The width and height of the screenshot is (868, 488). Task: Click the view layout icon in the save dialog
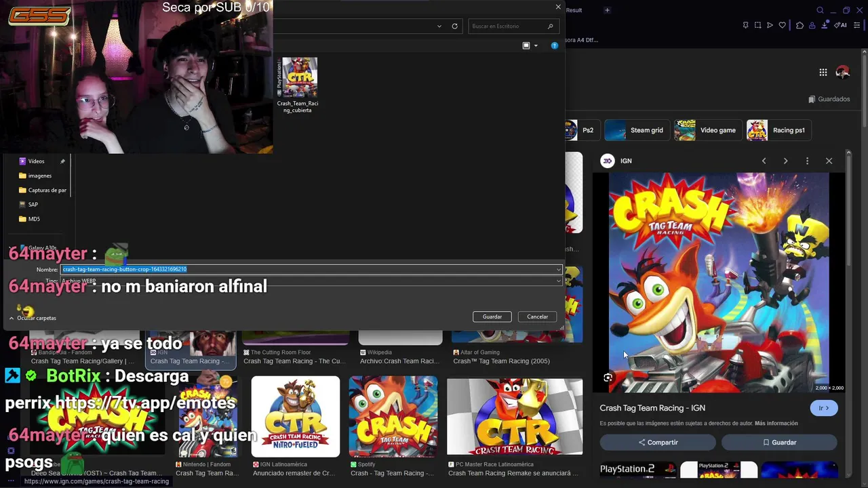(526, 45)
